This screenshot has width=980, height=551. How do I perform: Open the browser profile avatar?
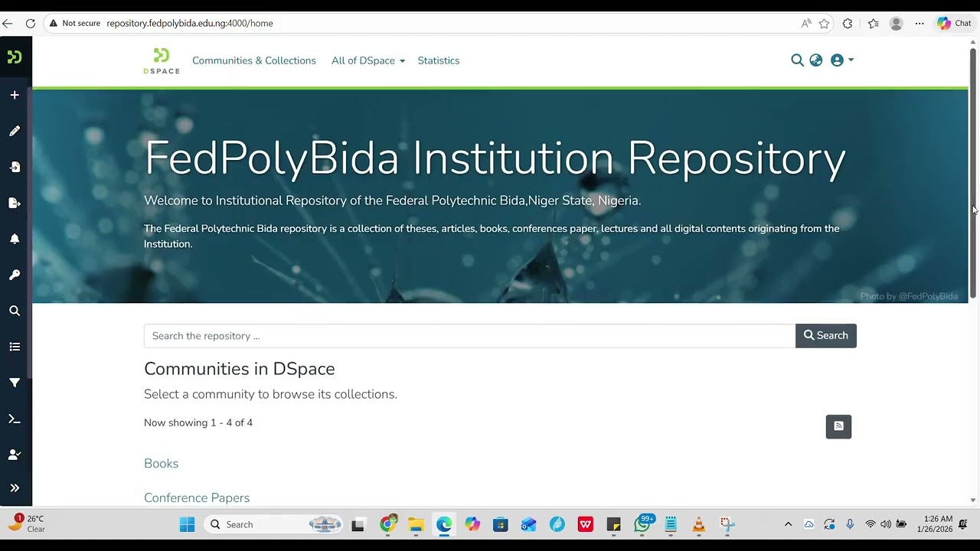[896, 24]
